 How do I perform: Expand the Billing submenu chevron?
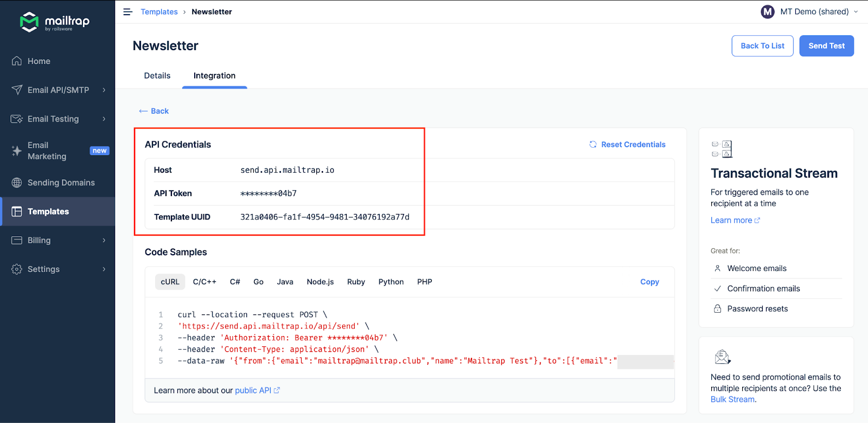click(104, 240)
